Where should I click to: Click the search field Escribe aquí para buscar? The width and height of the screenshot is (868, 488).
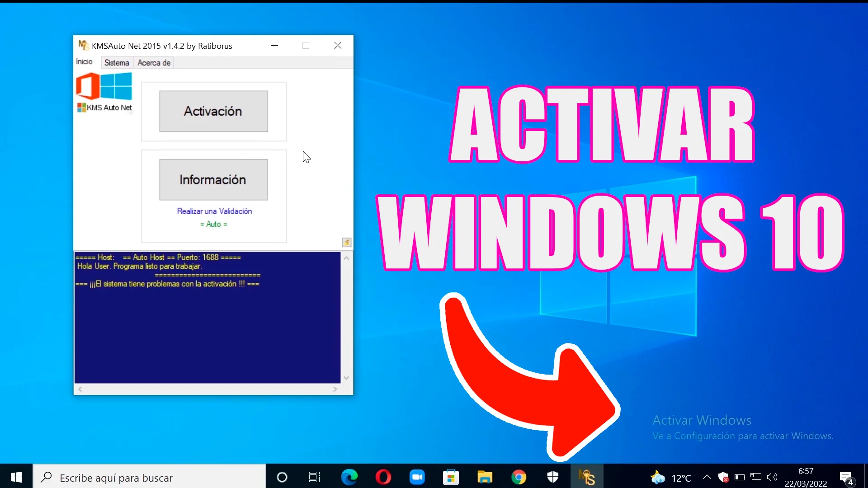tap(149, 477)
